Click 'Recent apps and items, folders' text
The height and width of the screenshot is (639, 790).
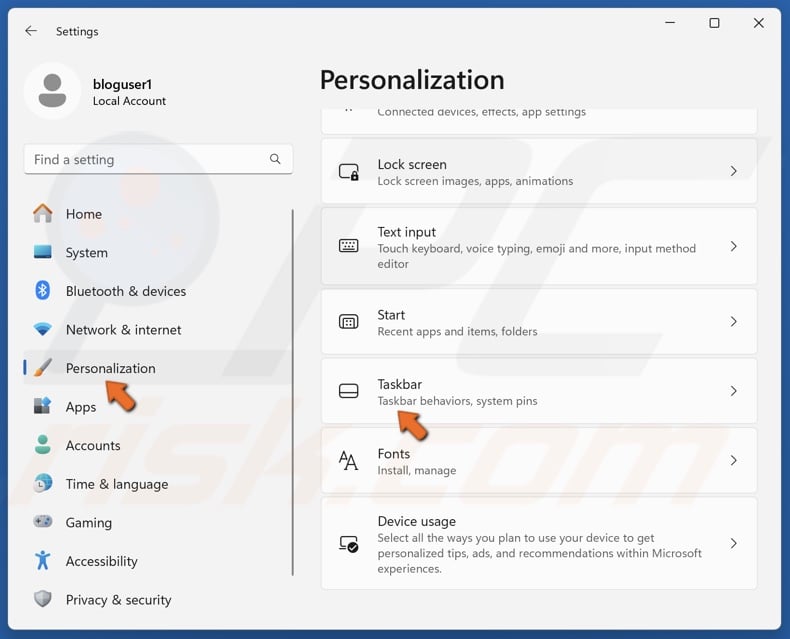tap(457, 332)
